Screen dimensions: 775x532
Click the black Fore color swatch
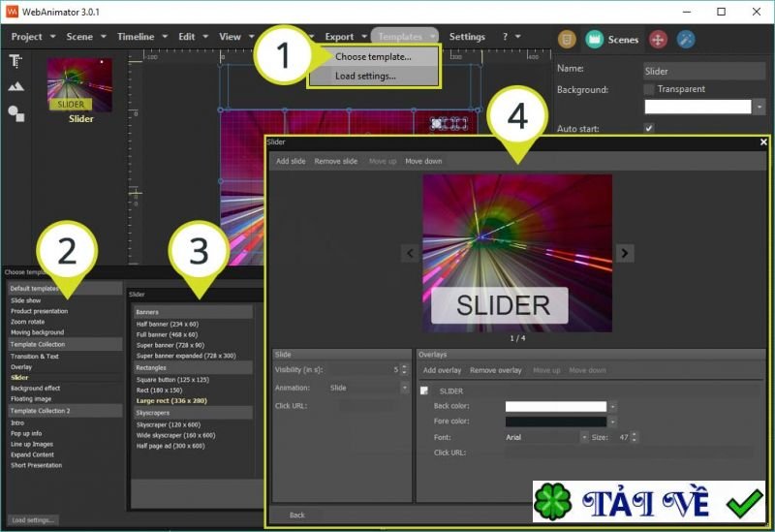click(555, 422)
